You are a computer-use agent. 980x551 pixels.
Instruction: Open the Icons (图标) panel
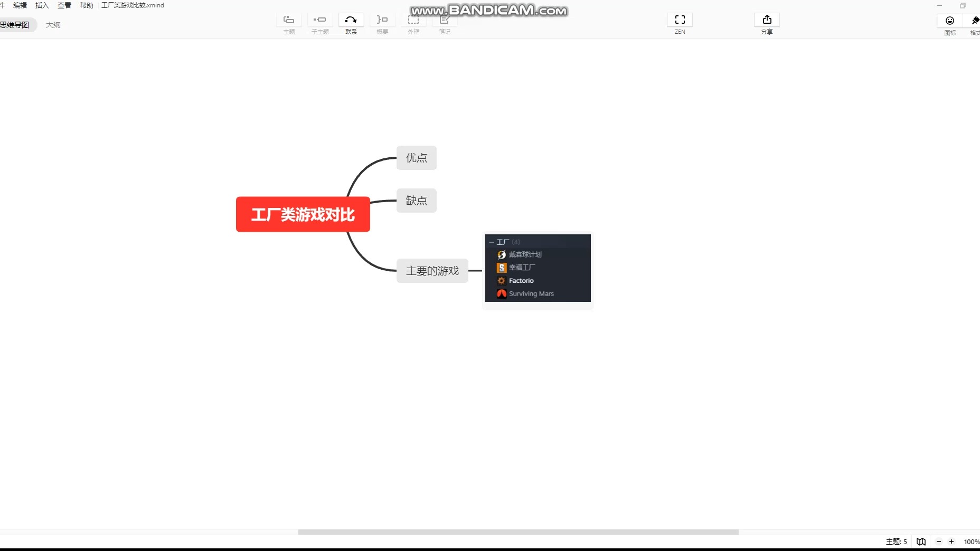[x=950, y=21]
